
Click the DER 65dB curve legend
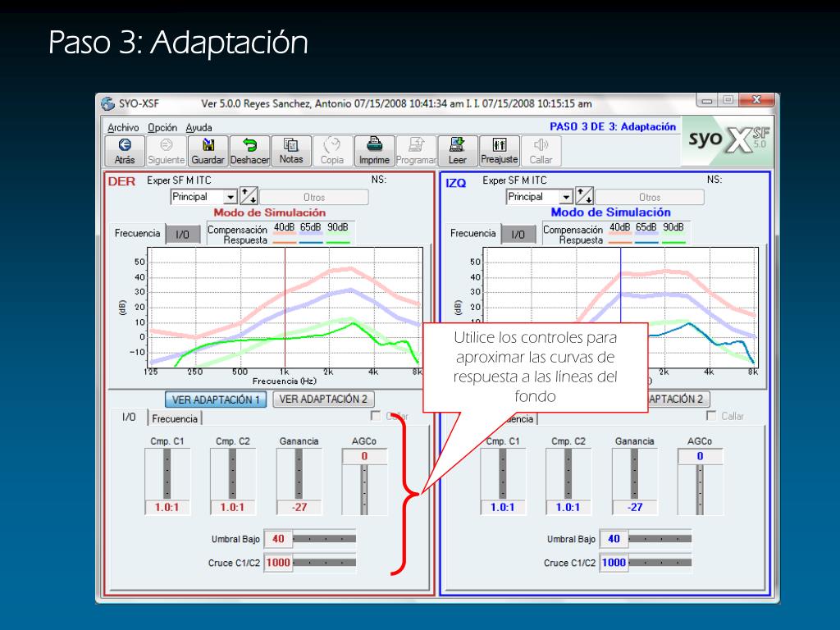[x=311, y=229]
